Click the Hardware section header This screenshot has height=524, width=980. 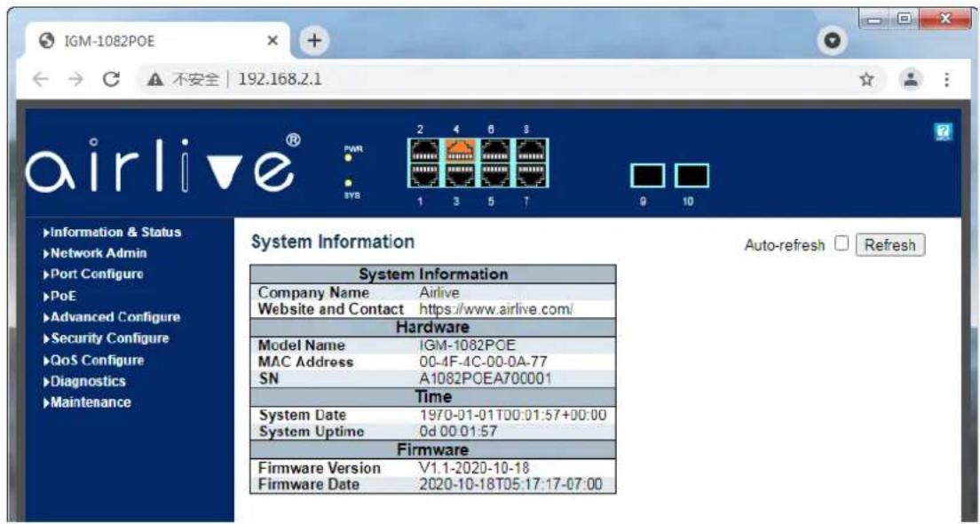tap(433, 327)
